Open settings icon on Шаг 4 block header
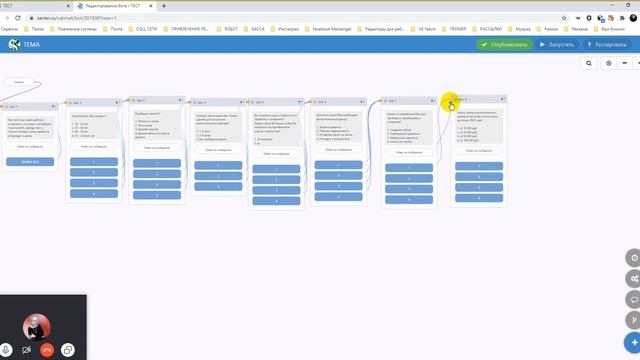The height and width of the screenshot is (360, 640). tap(242, 102)
